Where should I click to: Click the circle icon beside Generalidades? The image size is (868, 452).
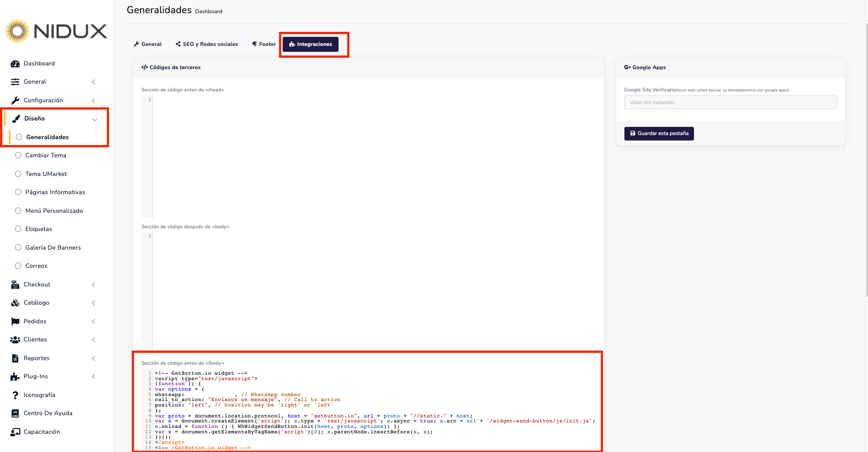click(x=19, y=137)
